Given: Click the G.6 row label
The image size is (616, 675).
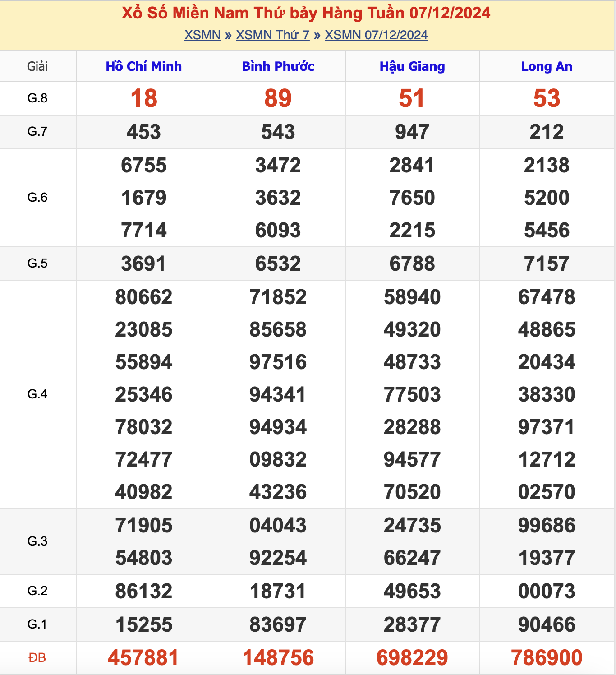Looking at the screenshot, I should (x=37, y=198).
